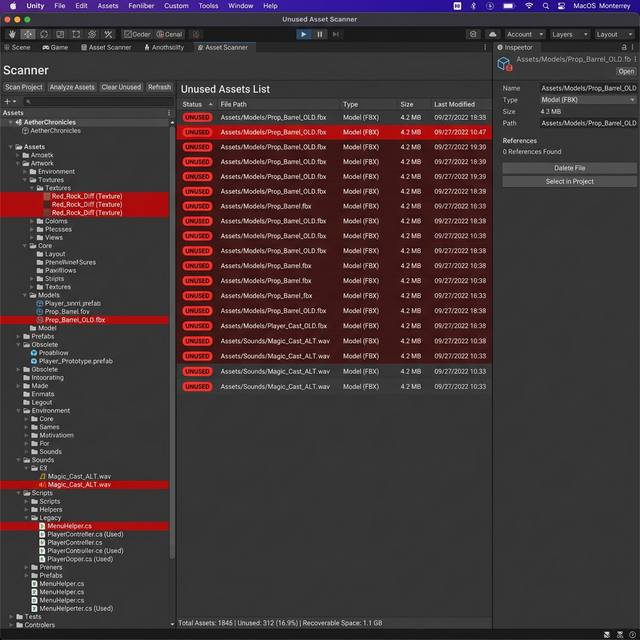Click the Analyze Assets button

(x=72, y=87)
